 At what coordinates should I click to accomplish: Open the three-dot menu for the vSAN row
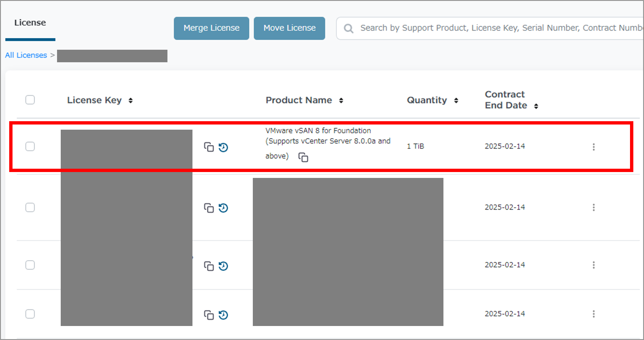(x=594, y=147)
